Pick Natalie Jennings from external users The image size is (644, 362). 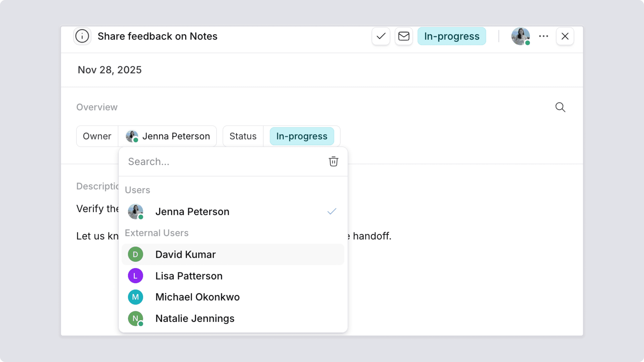point(195,319)
